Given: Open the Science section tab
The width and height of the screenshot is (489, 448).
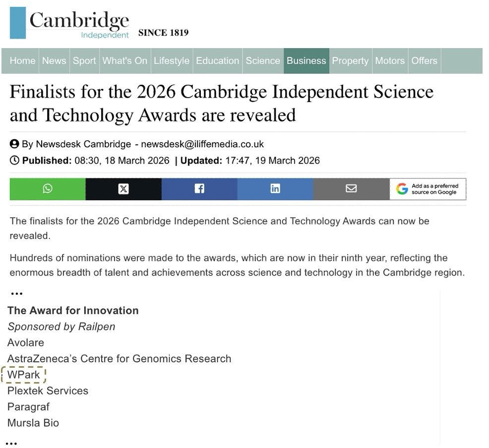Looking at the screenshot, I should 263,61.
